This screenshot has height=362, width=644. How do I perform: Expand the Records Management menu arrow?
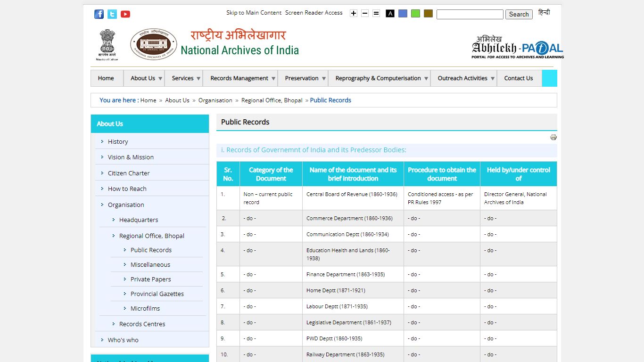point(273,79)
